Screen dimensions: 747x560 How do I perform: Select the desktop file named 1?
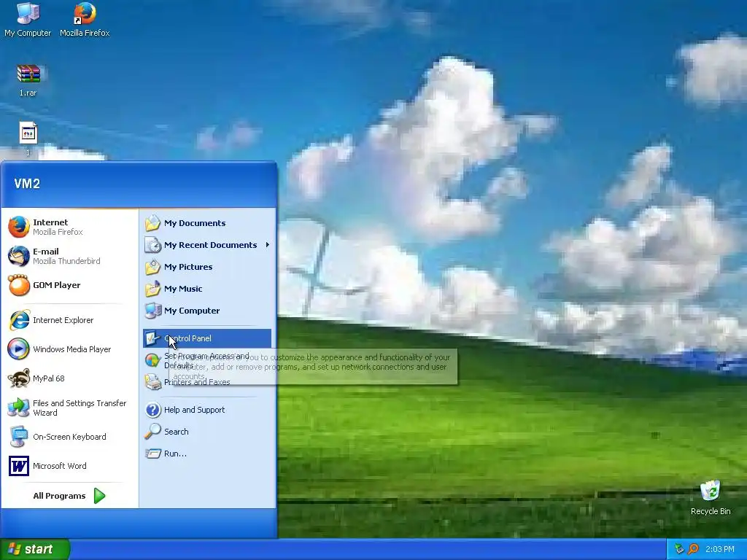(28, 139)
